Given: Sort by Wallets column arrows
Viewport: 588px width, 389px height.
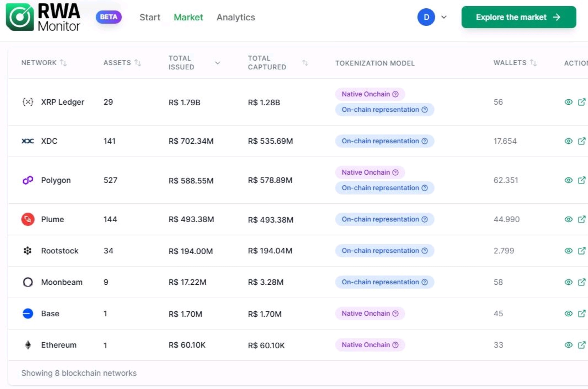Looking at the screenshot, I should [533, 63].
